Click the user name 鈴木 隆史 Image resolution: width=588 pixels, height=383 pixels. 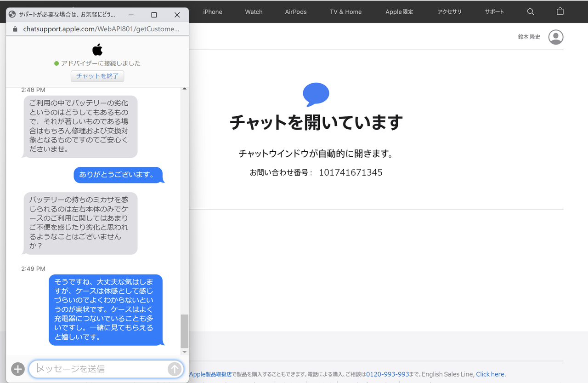529,37
